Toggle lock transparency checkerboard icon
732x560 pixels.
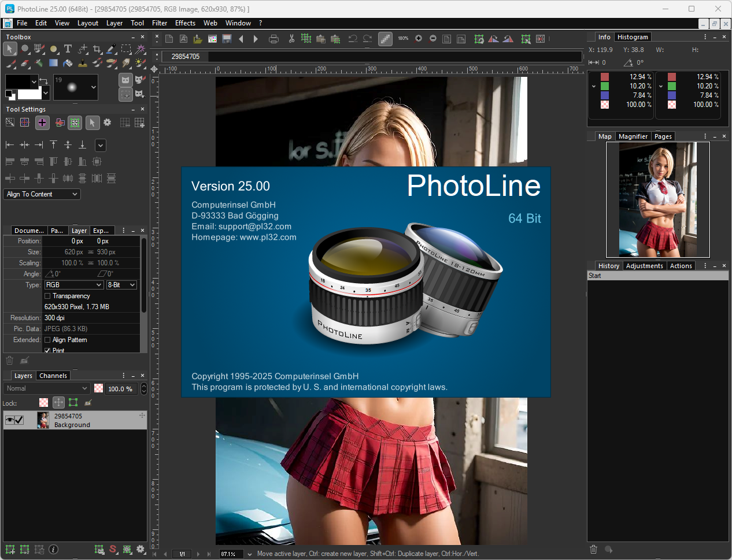tap(43, 402)
